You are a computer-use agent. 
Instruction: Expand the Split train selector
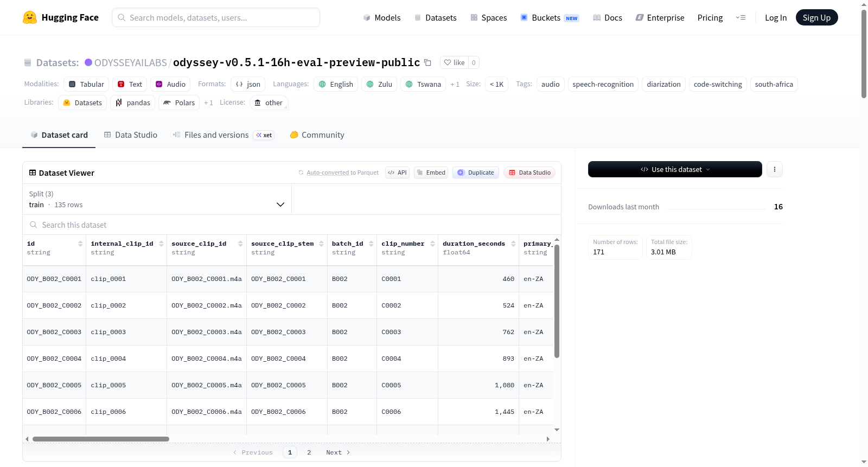coord(157,199)
